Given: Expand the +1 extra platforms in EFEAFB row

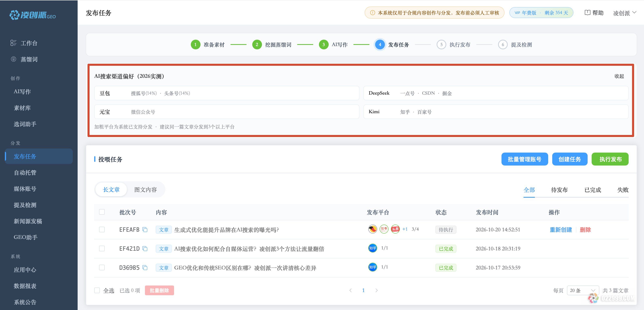Looking at the screenshot, I should coord(405,229).
